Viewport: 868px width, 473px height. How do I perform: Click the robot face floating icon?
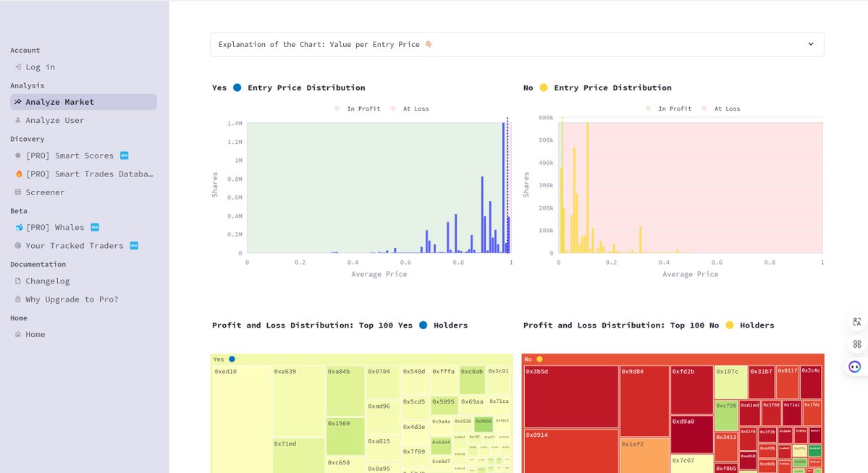[x=855, y=367]
